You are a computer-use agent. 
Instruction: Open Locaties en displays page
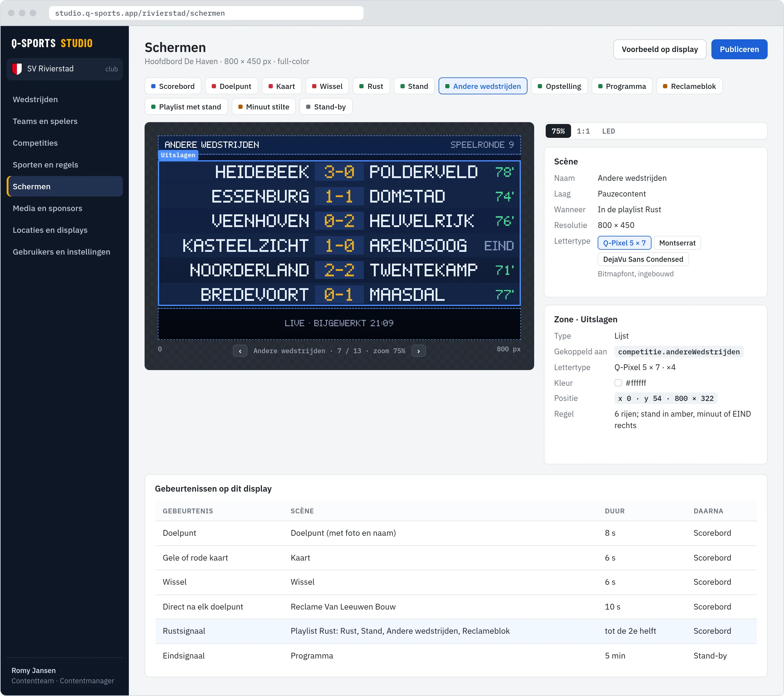point(64,230)
